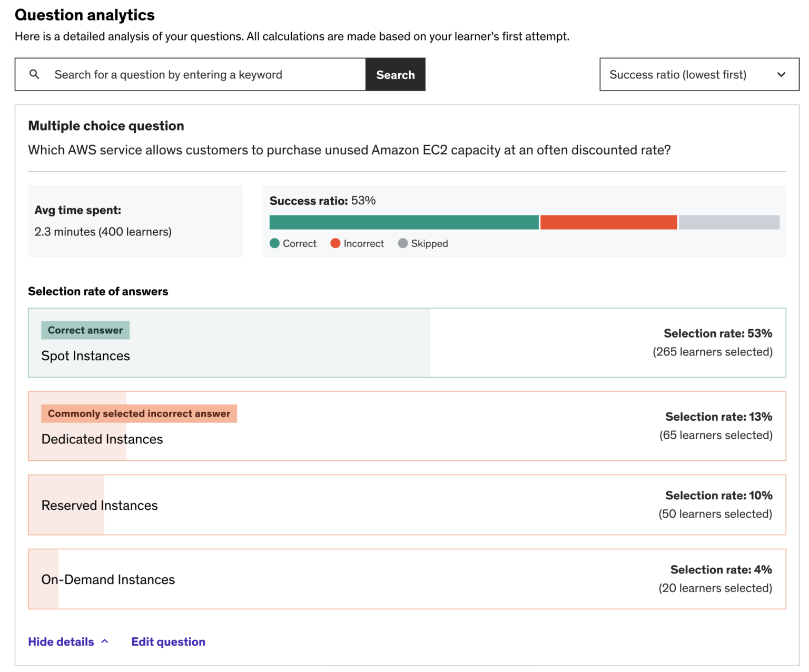Open the Success ratio sort dropdown
This screenshot has width=809, height=672.
[x=699, y=74]
